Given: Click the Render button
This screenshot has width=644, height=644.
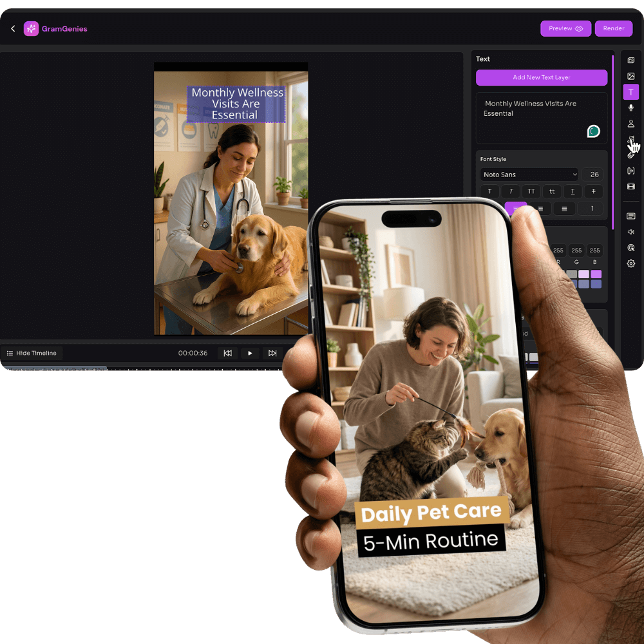Looking at the screenshot, I should pos(614,28).
